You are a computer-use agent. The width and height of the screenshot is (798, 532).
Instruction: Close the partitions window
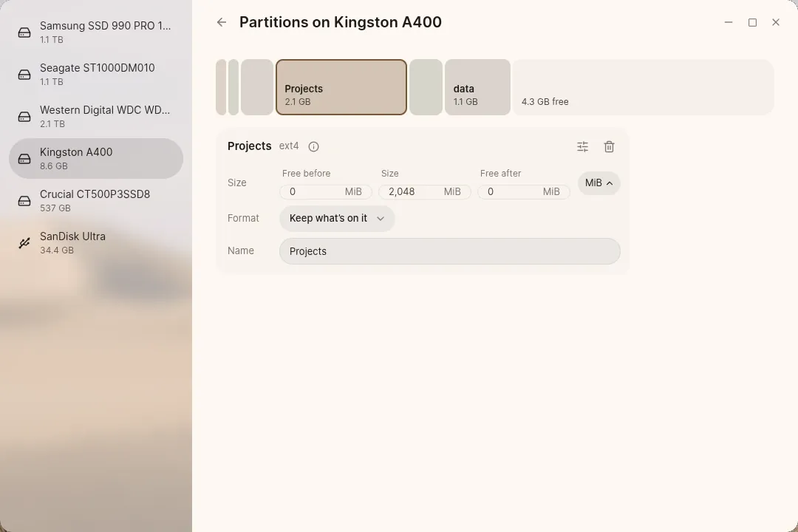click(776, 22)
